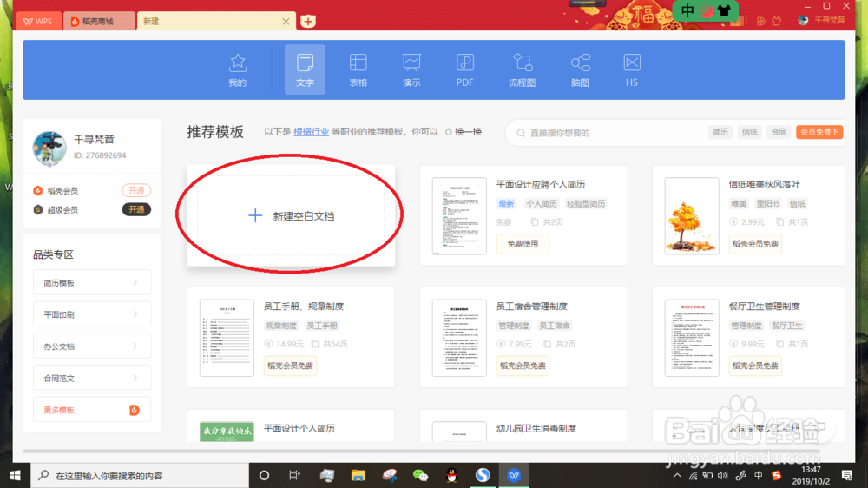Open Cortana circle icon on taskbar
Viewport: 868px width, 488px height.
point(264,475)
